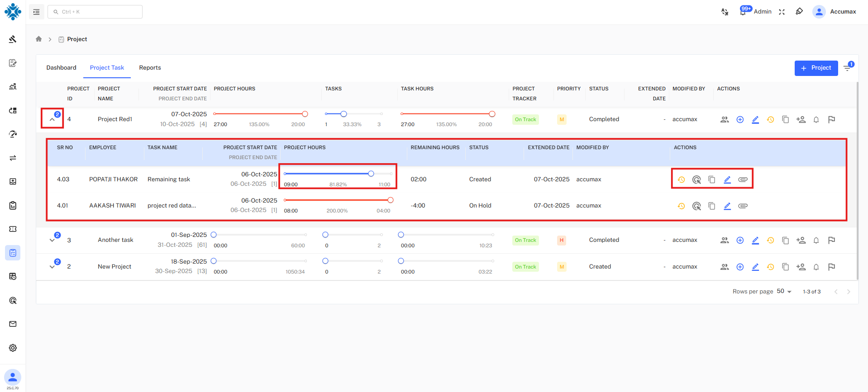868x392 pixels.
Task: Open history icon for Remaining task
Action: [681, 180]
